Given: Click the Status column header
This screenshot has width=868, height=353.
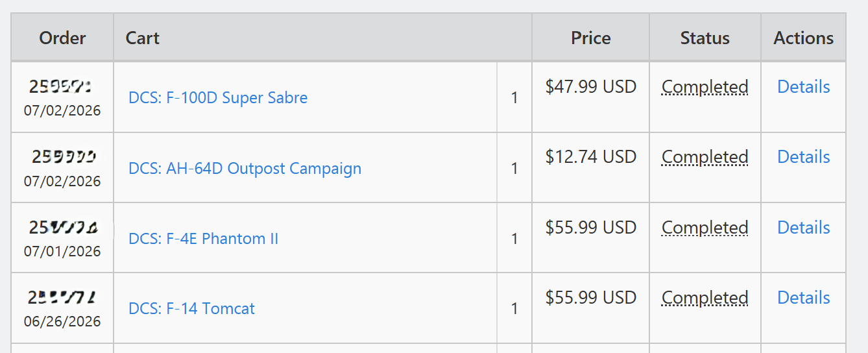Looking at the screenshot, I should [x=705, y=38].
